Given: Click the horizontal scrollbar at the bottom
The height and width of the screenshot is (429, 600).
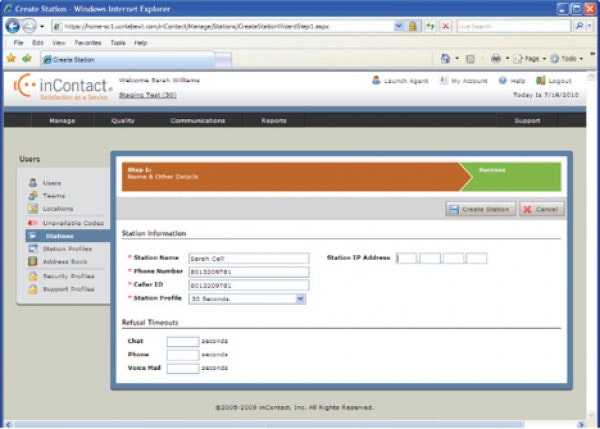Looking at the screenshot, I should (268, 424).
